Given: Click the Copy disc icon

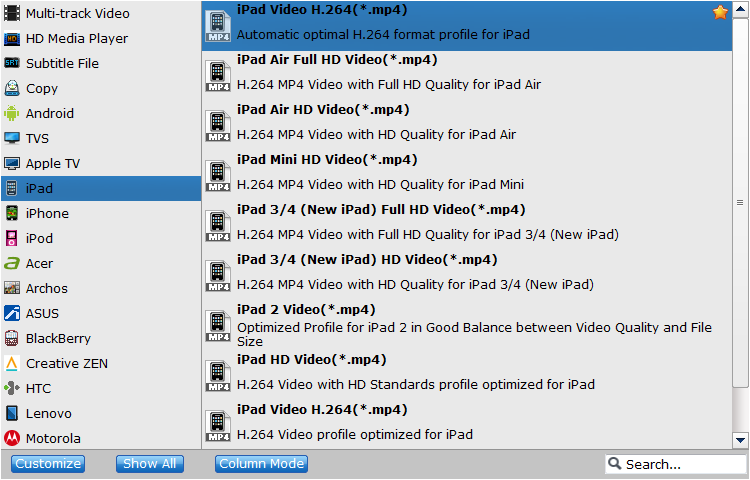Looking at the screenshot, I should point(12,88).
